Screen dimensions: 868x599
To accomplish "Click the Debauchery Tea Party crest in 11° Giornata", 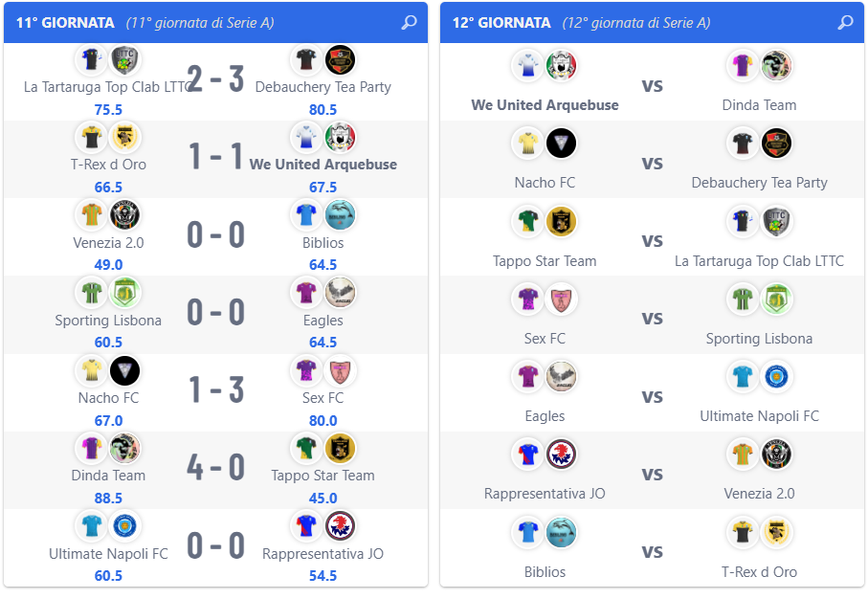I will tap(340, 59).
